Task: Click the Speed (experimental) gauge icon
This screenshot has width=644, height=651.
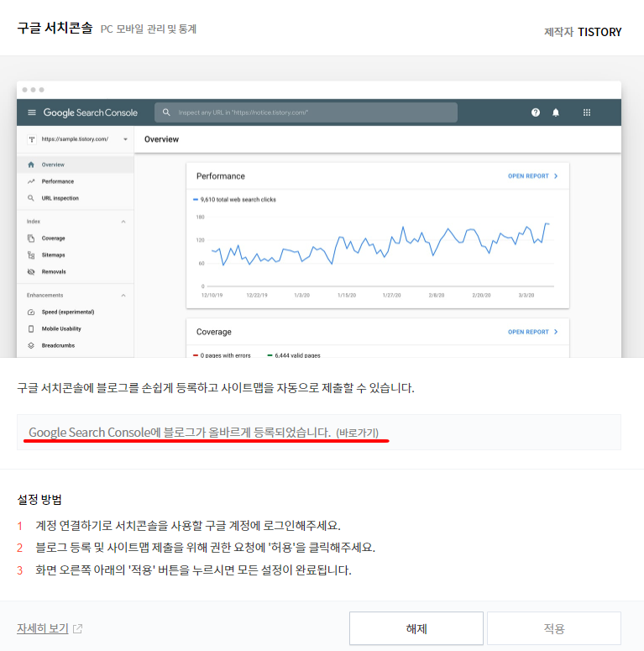Action: pyautogui.click(x=31, y=312)
